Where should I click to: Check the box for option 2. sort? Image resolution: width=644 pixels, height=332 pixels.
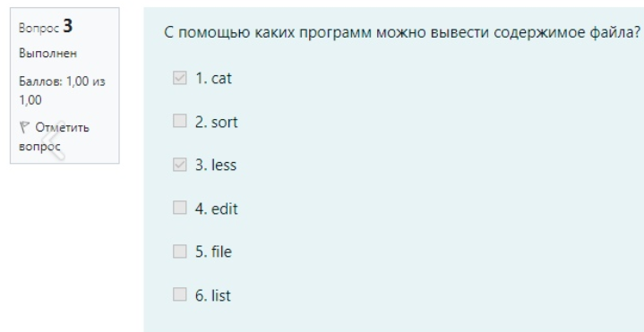179,121
